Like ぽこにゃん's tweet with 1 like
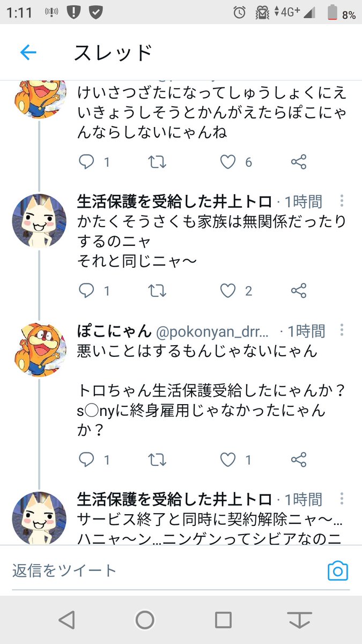This screenshot has width=362, height=644. pos(228,459)
